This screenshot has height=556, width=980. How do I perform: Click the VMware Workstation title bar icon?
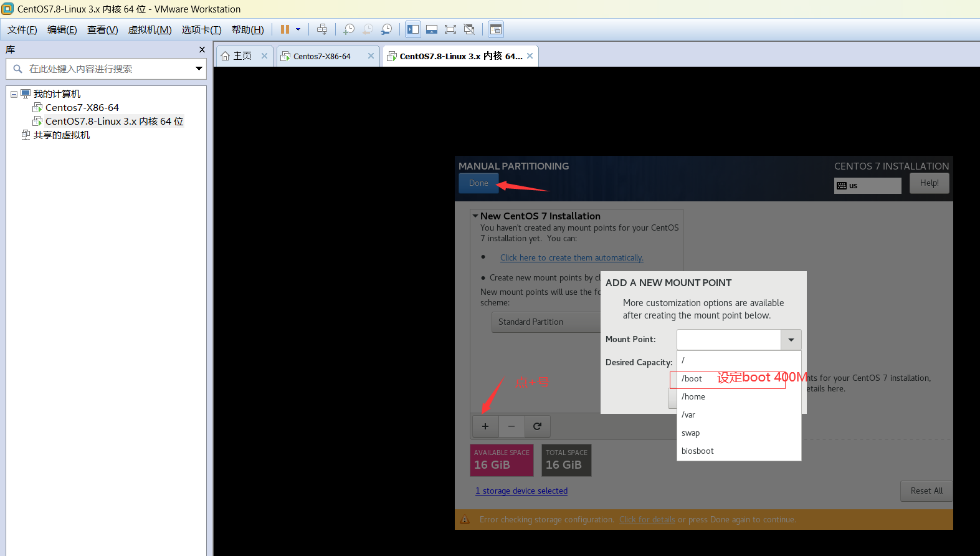(x=7, y=9)
